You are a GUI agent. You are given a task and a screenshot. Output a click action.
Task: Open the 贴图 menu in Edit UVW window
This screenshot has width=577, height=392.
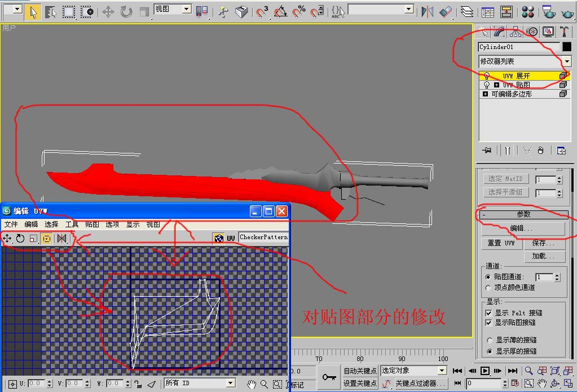(x=92, y=224)
